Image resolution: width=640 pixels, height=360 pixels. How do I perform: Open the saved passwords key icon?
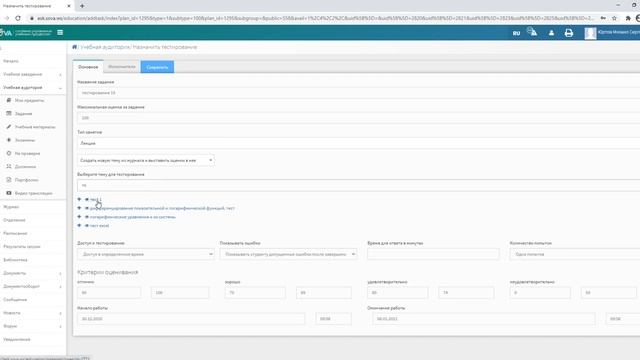click(603, 18)
